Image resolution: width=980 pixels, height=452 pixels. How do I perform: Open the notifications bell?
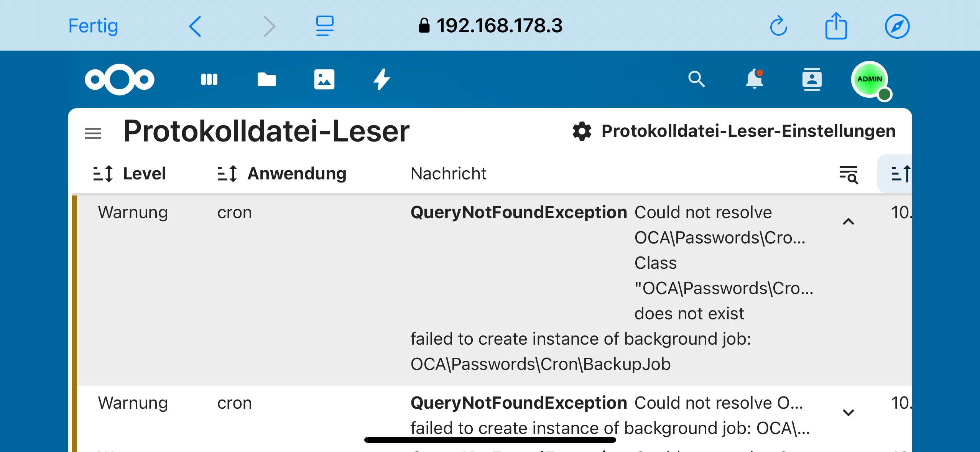click(754, 79)
